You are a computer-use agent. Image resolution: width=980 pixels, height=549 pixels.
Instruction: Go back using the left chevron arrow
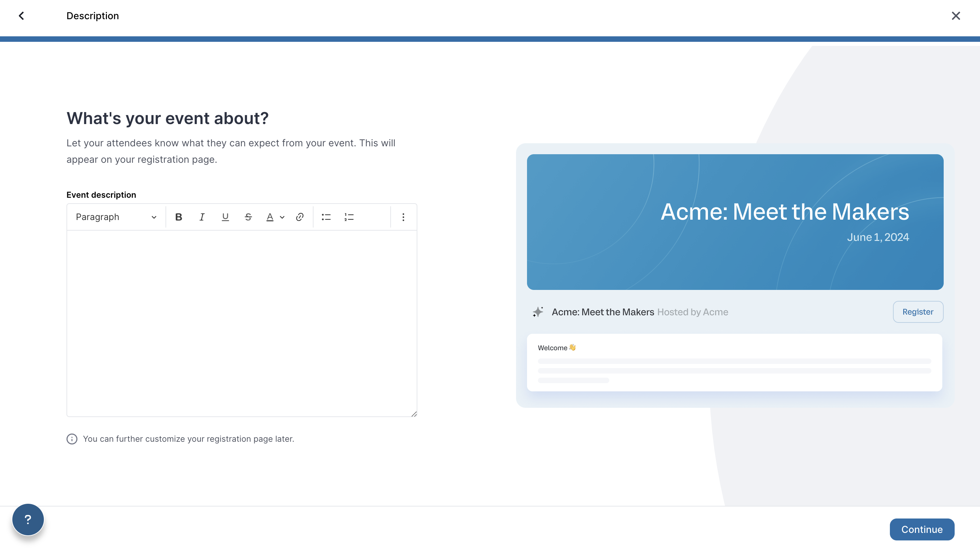click(x=21, y=16)
